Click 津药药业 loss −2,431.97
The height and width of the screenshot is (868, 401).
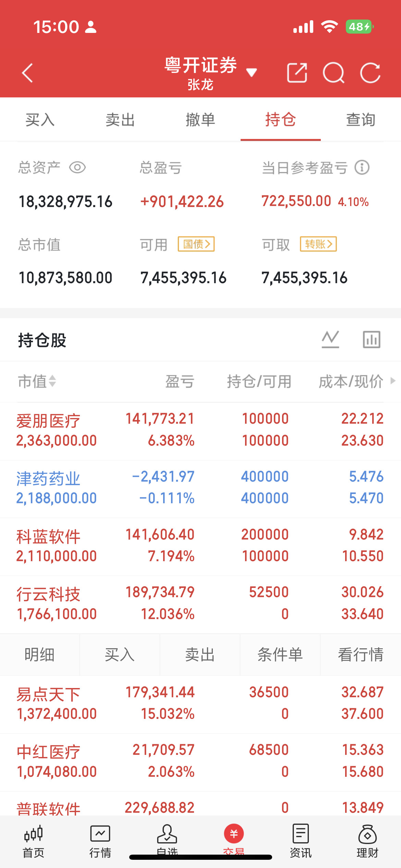(163, 477)
